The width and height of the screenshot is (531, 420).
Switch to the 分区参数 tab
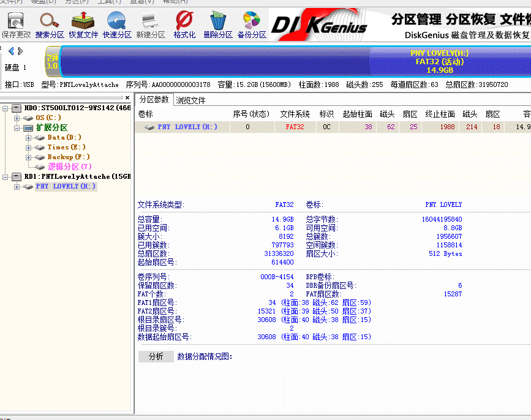pos(154,100)
